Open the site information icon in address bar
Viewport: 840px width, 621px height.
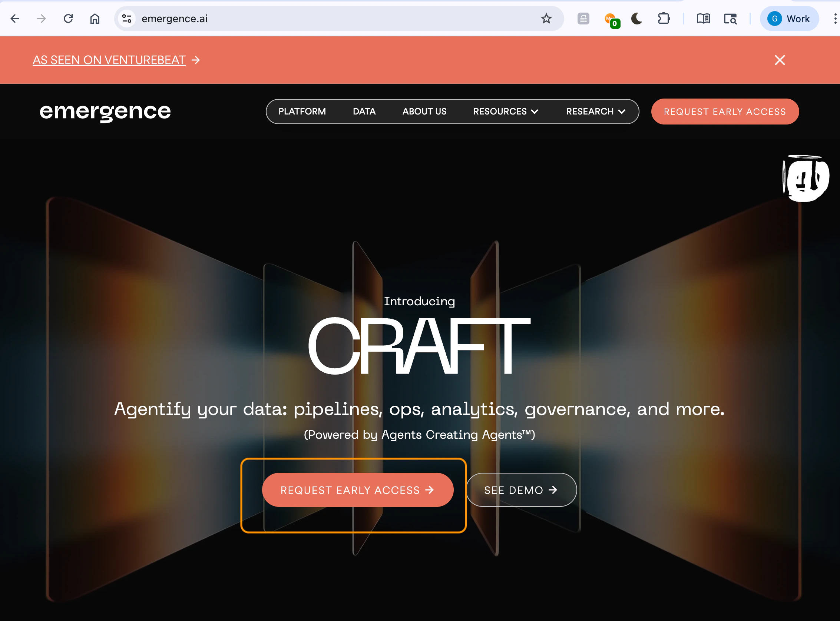[x=127, y=19]
